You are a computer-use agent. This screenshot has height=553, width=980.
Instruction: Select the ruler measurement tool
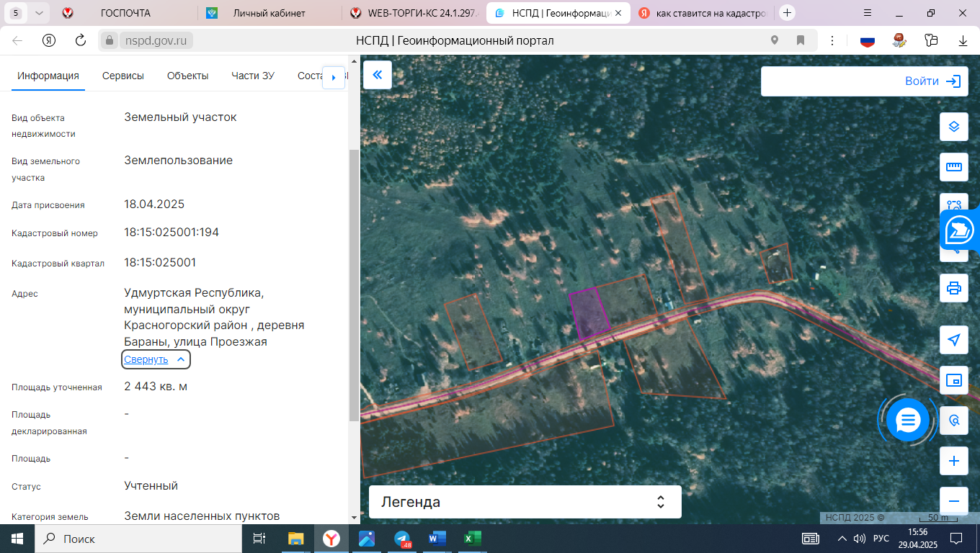(x=954, y=167)
